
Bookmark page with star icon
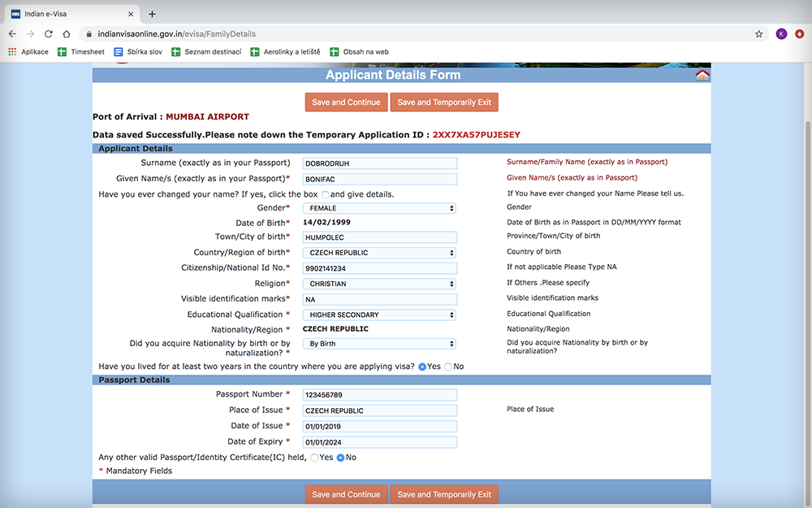(758, 34)
